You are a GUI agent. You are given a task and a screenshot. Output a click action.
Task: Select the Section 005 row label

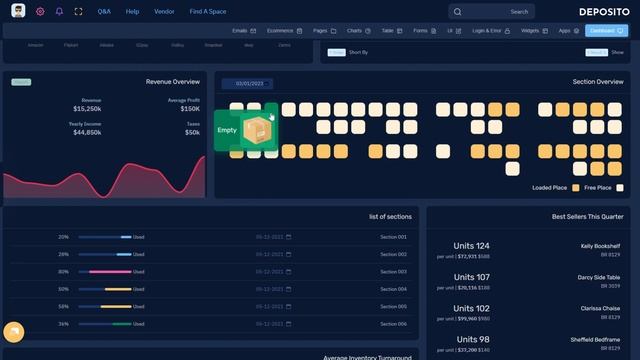click(x=393, y=307)
